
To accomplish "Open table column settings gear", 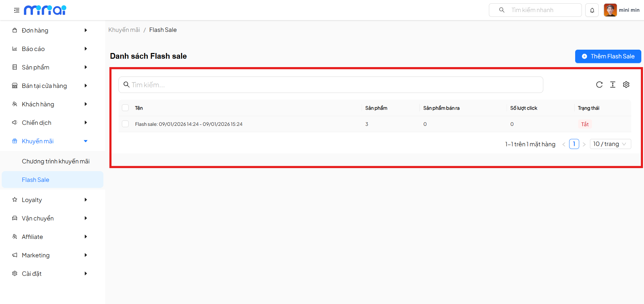I will coord(626,85).
